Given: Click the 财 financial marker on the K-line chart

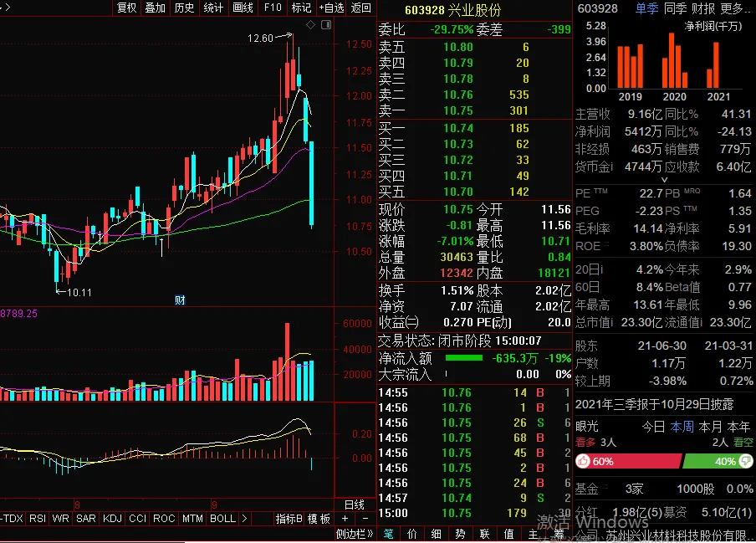Looking at the screenshot, I should coord(180,300).
